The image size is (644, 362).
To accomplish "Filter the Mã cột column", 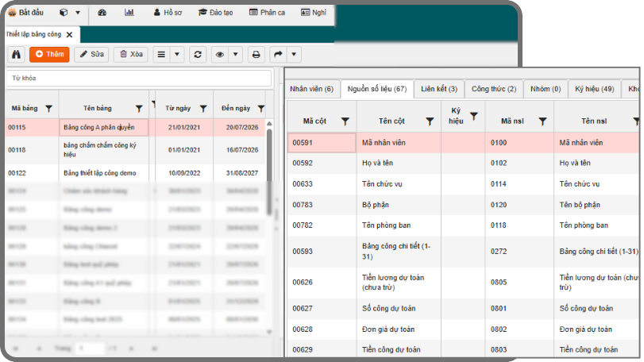I will 345,121.
